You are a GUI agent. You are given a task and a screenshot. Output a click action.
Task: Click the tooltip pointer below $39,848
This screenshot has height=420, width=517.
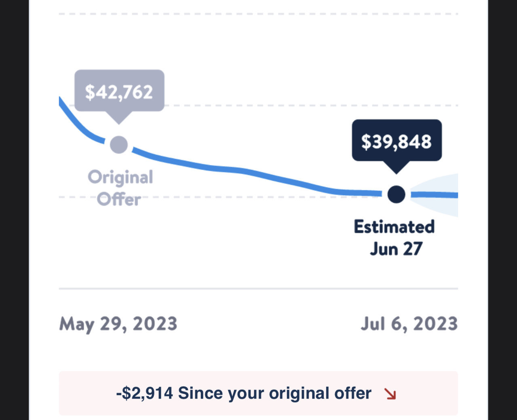click(x=396, y=167)
